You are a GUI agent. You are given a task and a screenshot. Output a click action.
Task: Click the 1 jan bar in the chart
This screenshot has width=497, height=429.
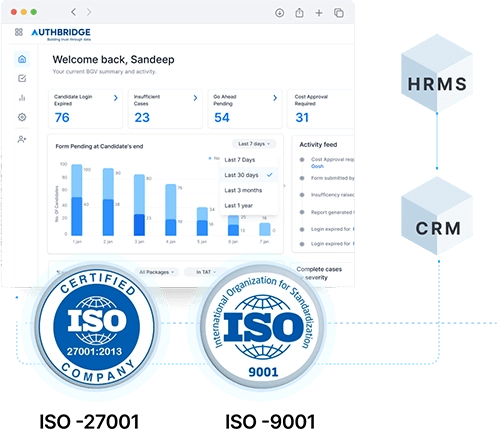(77, 200)
